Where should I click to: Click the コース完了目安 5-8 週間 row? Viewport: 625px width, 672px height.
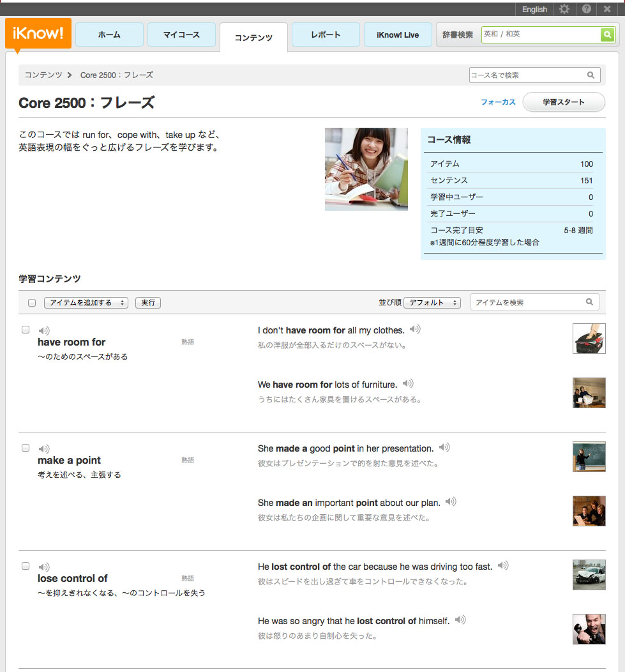click(x=512, y=230)
